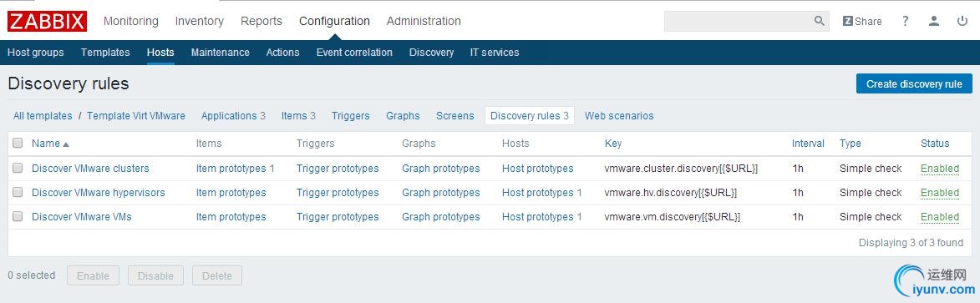Open the Inventory menu

point(200,21)
